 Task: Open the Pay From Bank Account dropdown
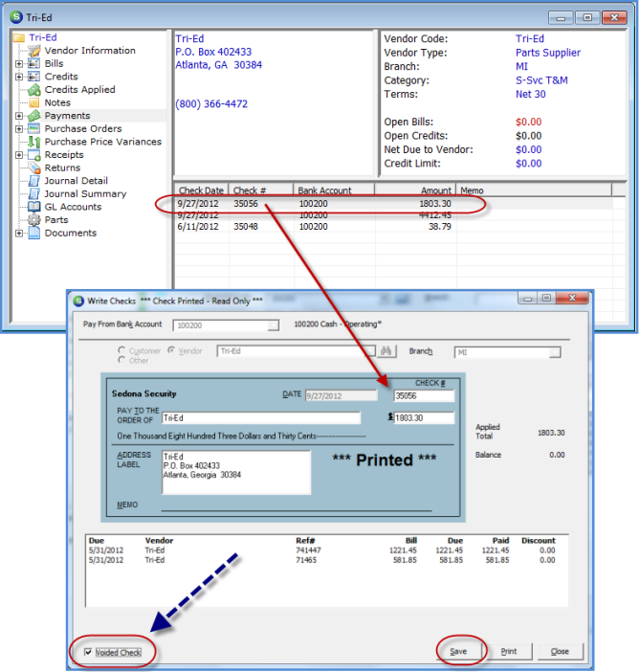273,325
